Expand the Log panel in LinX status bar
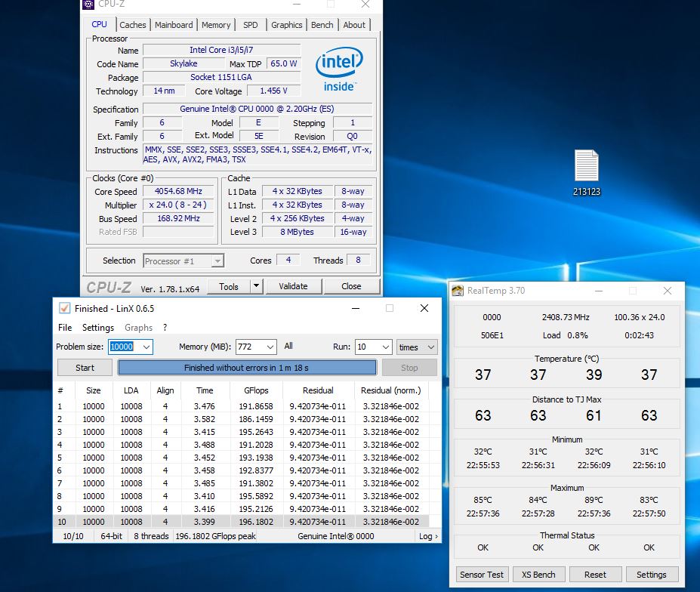The height and width of the screenshot is (592, 700). pyautogui.click(x=428, y=536)
